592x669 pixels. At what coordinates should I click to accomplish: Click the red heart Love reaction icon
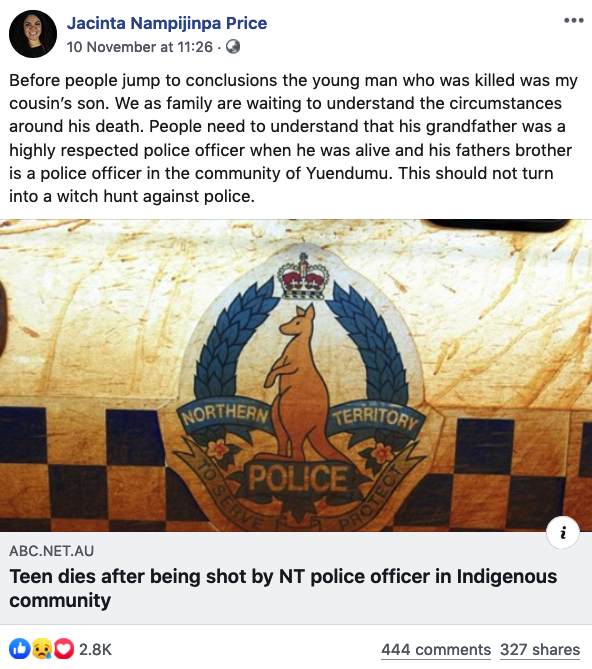coord(64,649)
